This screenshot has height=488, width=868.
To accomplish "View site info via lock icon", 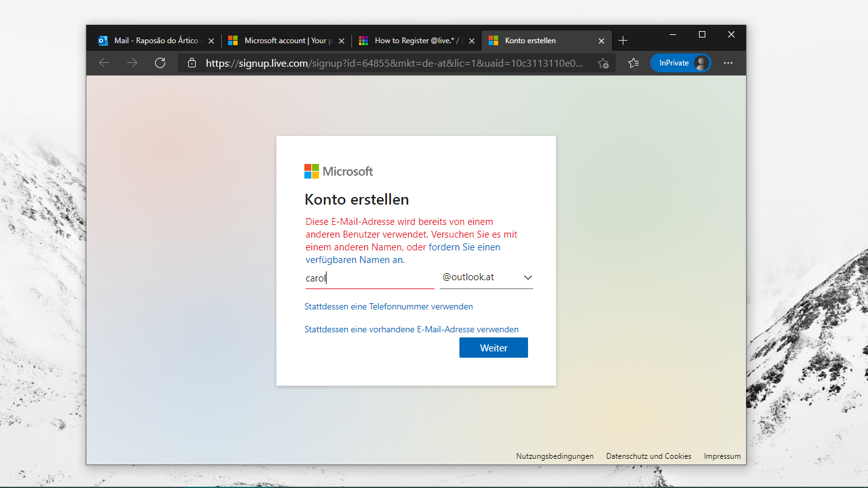I will coord(192,63).
